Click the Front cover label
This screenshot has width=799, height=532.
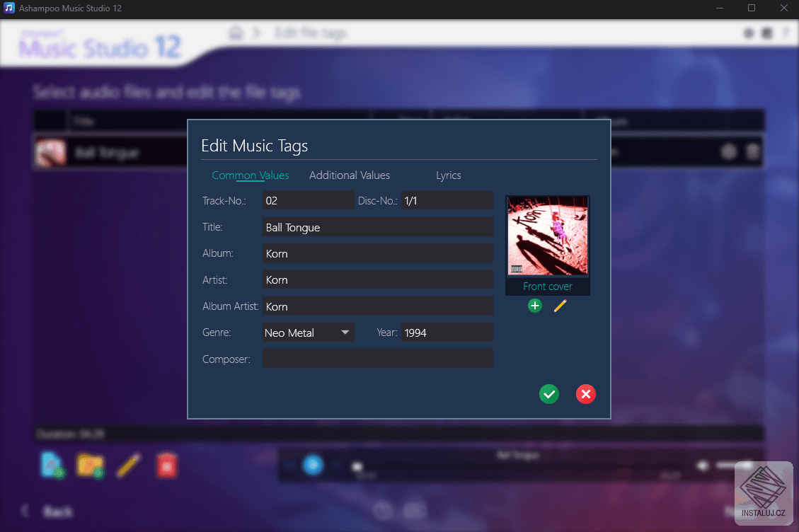pos(548,287)
